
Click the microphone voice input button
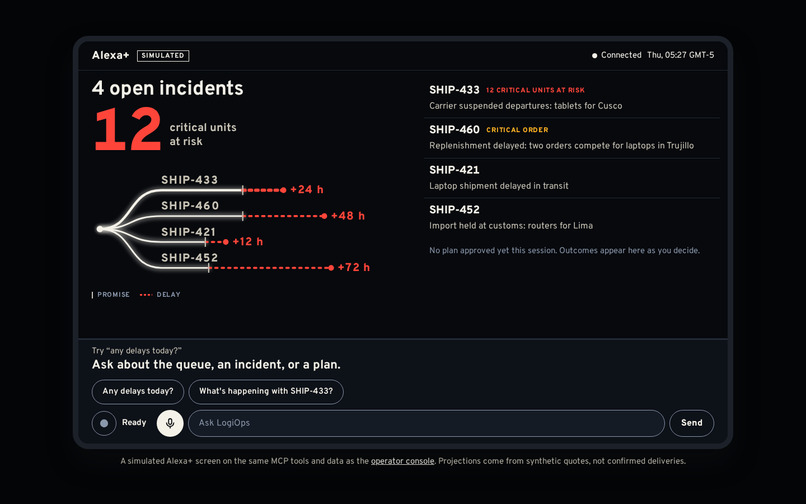tap(170, 423)
